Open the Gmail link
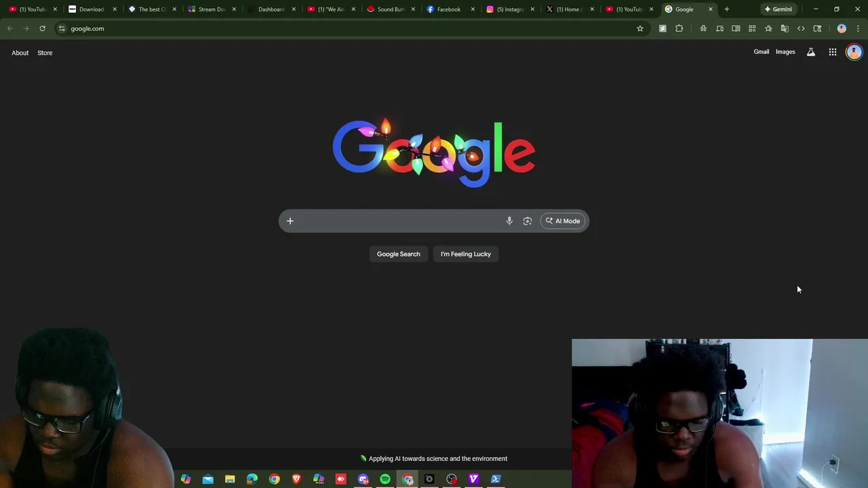Viewport: 868px width, 488px height. point(762,52)
